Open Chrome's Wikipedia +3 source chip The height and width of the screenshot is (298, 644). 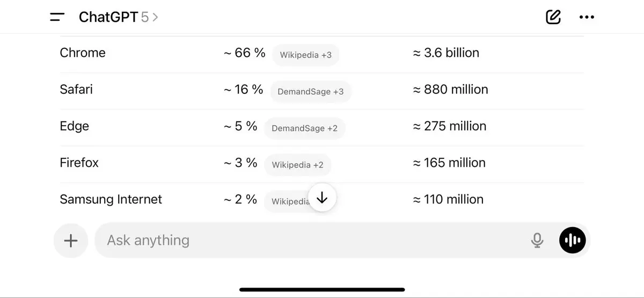click(x=305, y=55)
